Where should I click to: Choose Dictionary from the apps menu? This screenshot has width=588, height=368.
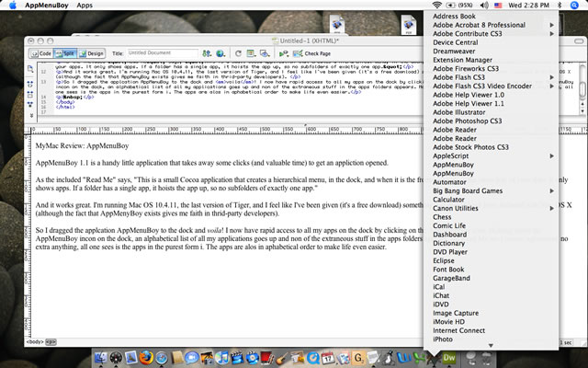coord(491,243)
